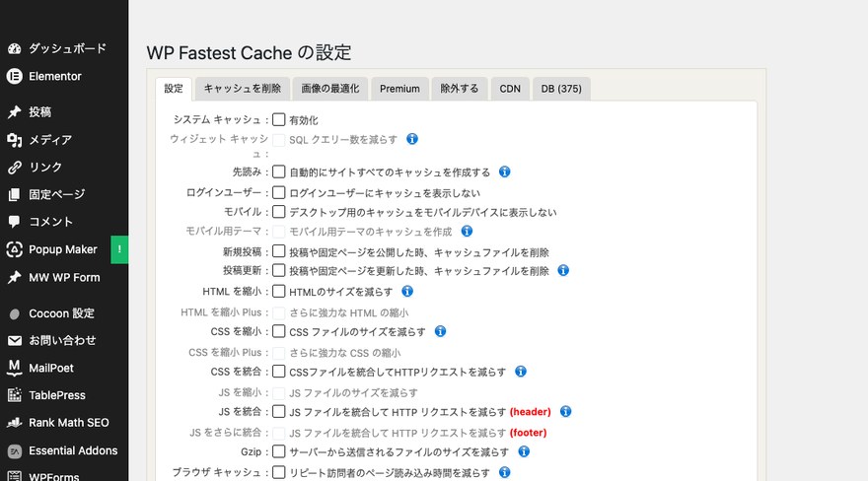The width and height of the screenshot is (868, 481).
Task: Open the 除外する tab
Action: (x=460, y=89)
